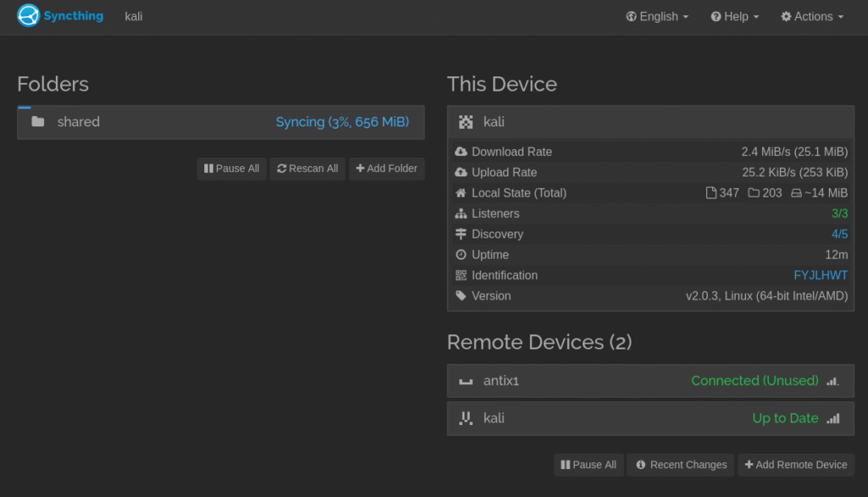
Task: Open Recent Changes
Action: pyautogui.click(x=681, y=465)
